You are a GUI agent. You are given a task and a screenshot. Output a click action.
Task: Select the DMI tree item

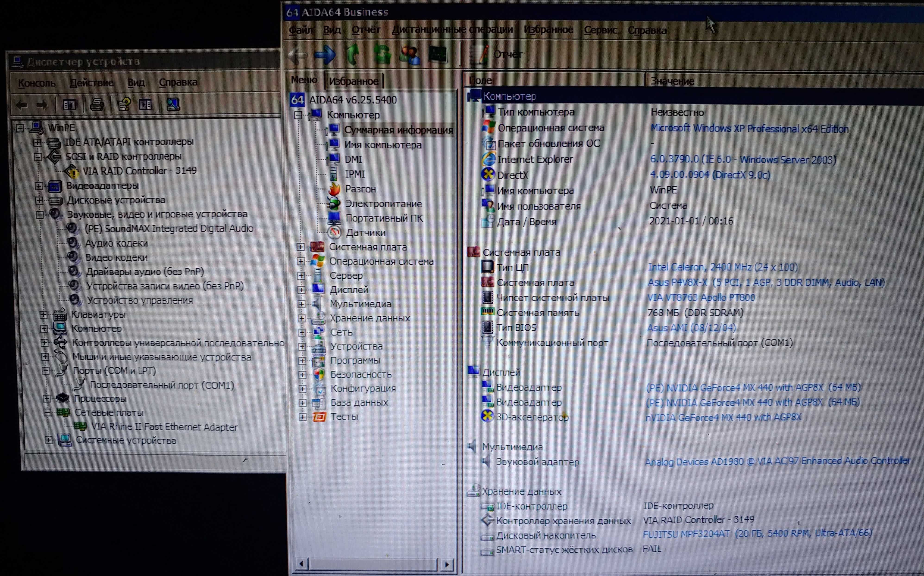tap(353, 159)
